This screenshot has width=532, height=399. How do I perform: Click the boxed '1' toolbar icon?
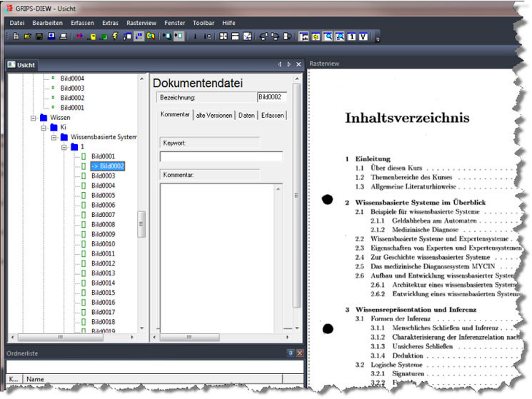coord(351,36)
